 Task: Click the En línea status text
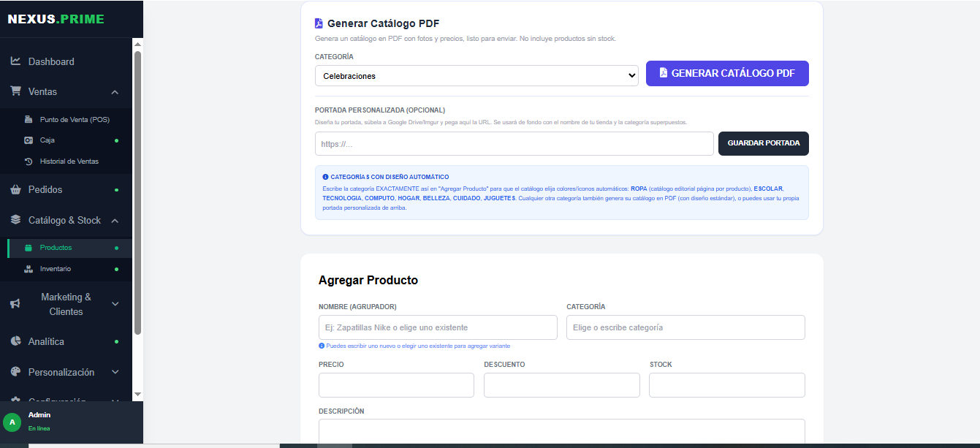[39, 428]
